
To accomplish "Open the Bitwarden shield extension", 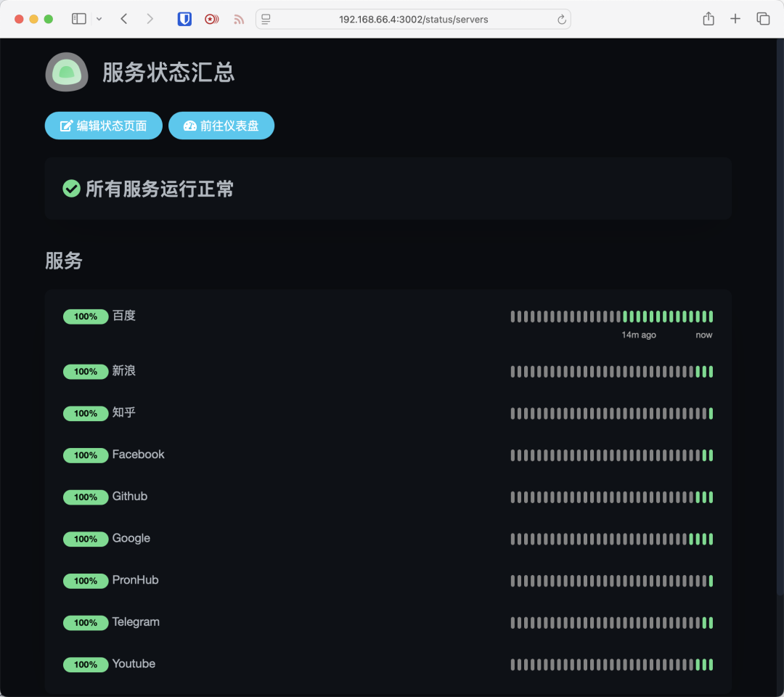I will point(184,19).
